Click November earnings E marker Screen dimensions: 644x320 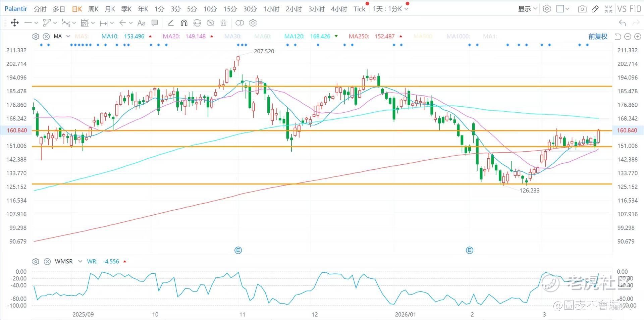[238, 250]
